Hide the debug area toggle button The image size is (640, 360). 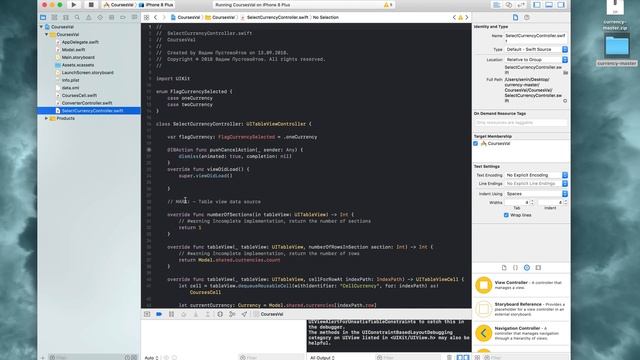(x=147, y=314)
